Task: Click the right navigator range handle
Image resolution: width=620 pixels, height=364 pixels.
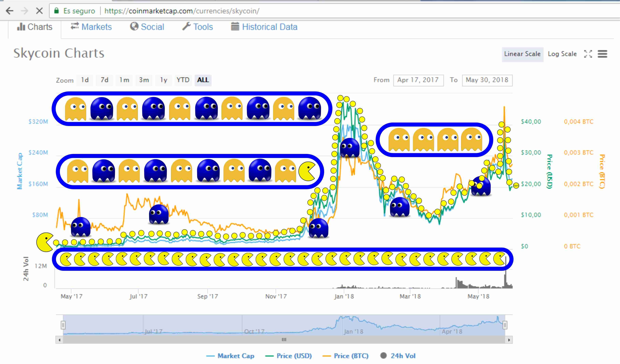Action: coord(505,325)
